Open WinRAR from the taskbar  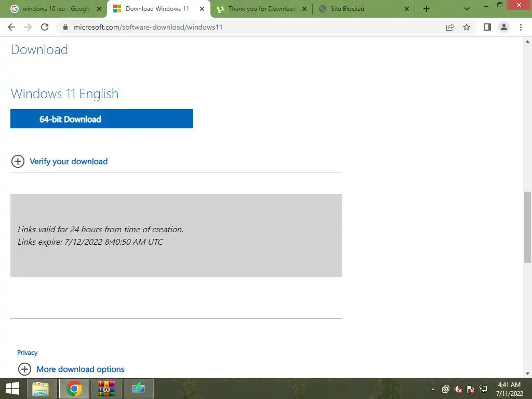coord(107,389)
